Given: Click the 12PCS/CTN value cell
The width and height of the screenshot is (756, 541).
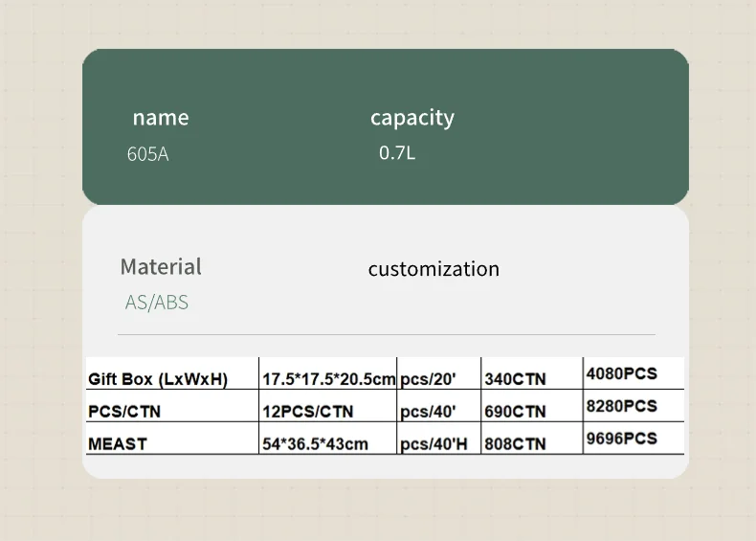Looking at the screenshot, I should 308,412.
